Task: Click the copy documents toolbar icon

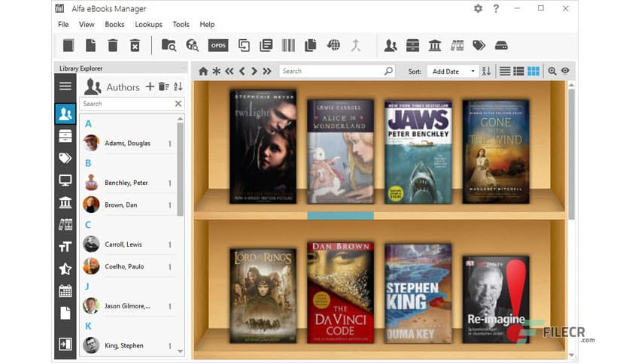Action: (311, 45)
